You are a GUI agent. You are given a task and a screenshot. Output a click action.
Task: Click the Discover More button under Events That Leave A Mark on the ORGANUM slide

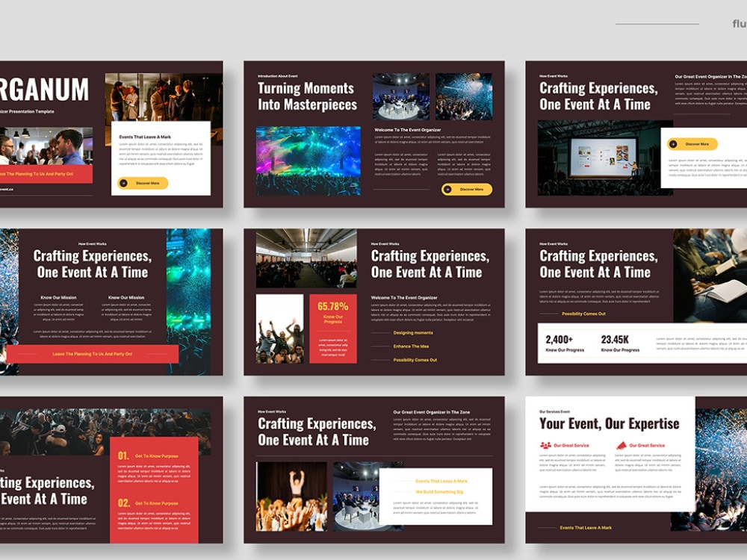pyautogui.click(x=143, y=183)
